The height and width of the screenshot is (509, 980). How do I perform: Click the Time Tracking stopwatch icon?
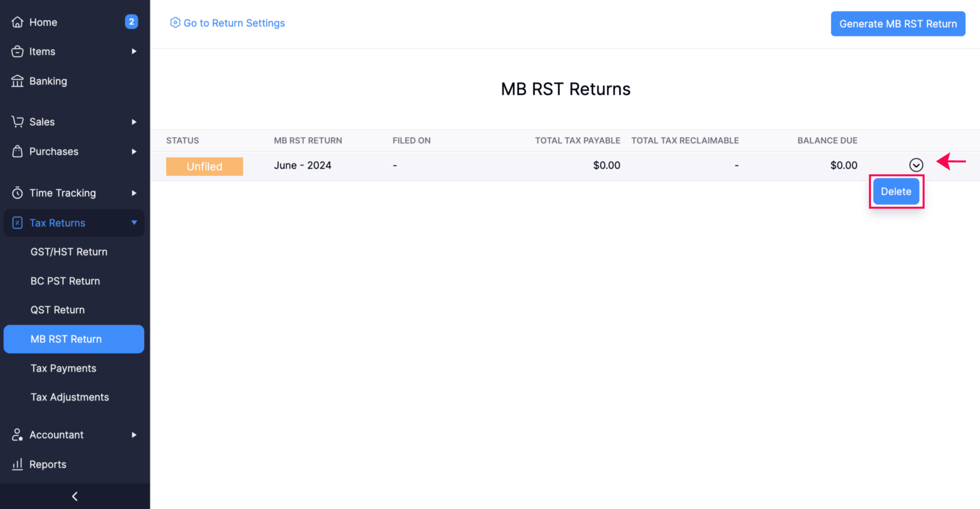(x=17, y=193)
